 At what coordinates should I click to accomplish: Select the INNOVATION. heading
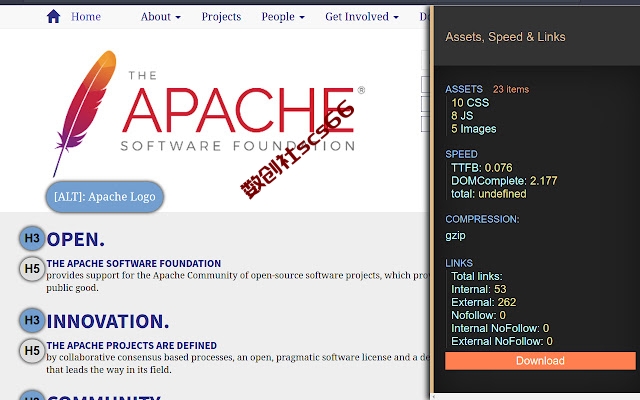108,322
